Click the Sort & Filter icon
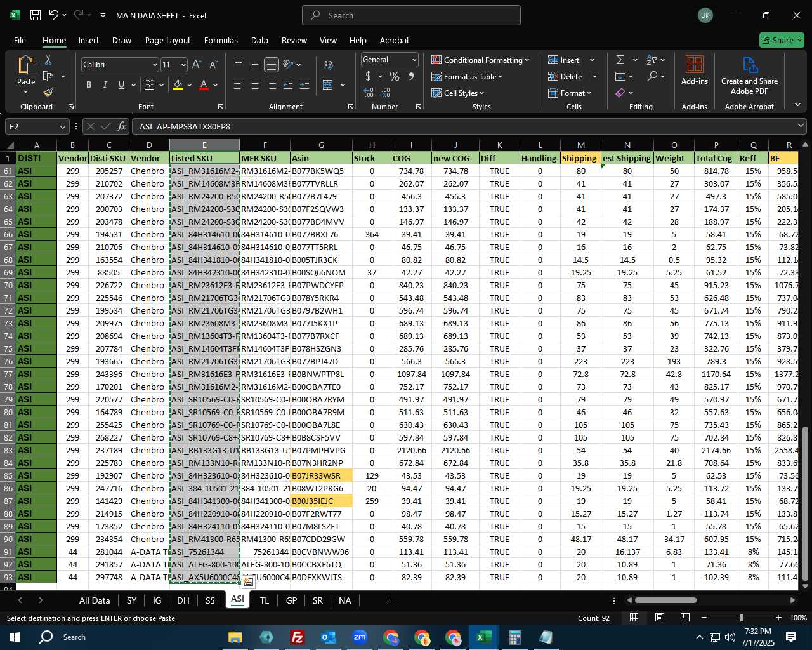 [652, 60]
